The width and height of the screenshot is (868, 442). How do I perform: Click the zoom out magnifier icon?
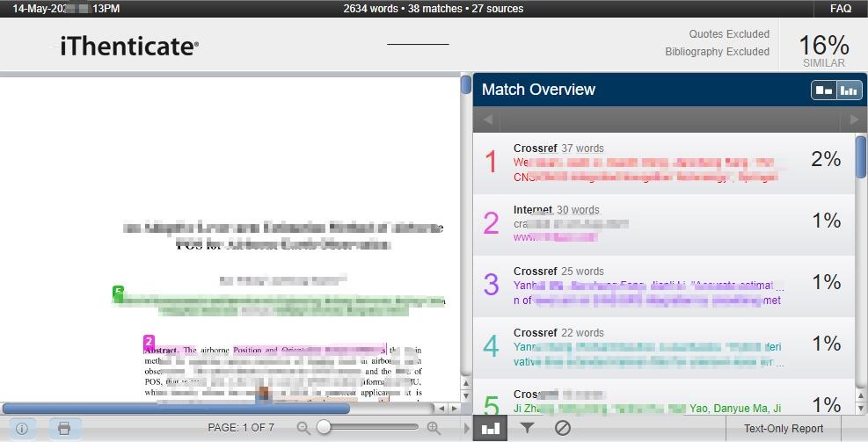point(303,428)
